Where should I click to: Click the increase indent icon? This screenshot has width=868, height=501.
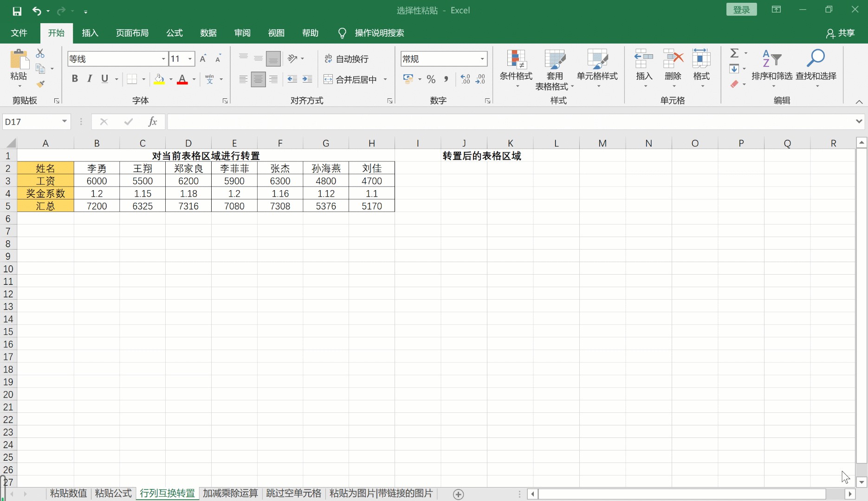307,79
